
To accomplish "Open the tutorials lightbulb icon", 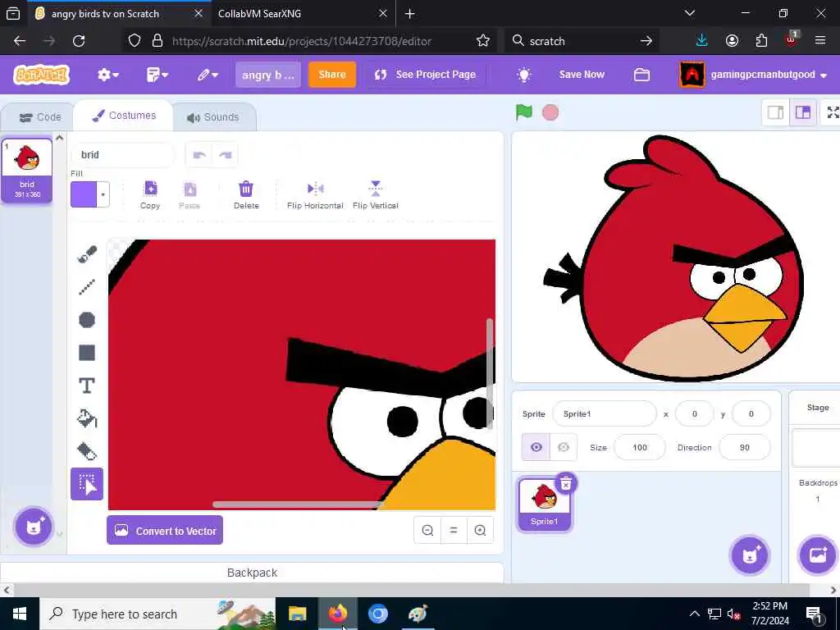I will [524, 75].
